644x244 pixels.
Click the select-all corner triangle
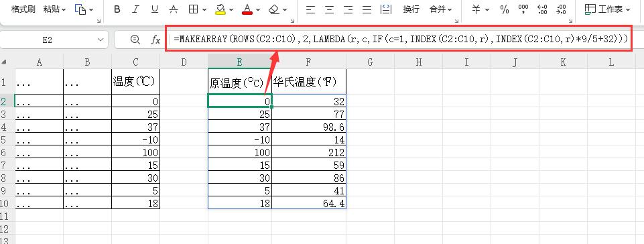pyautogui.click(x=4, y=62)
